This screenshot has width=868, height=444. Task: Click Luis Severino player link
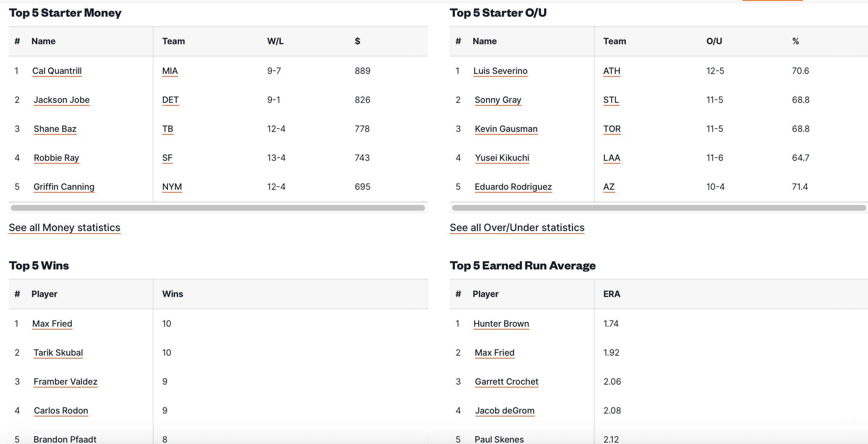tap(500, 71)
